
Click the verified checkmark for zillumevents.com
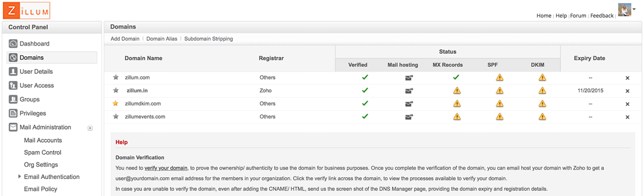point(365,117)
